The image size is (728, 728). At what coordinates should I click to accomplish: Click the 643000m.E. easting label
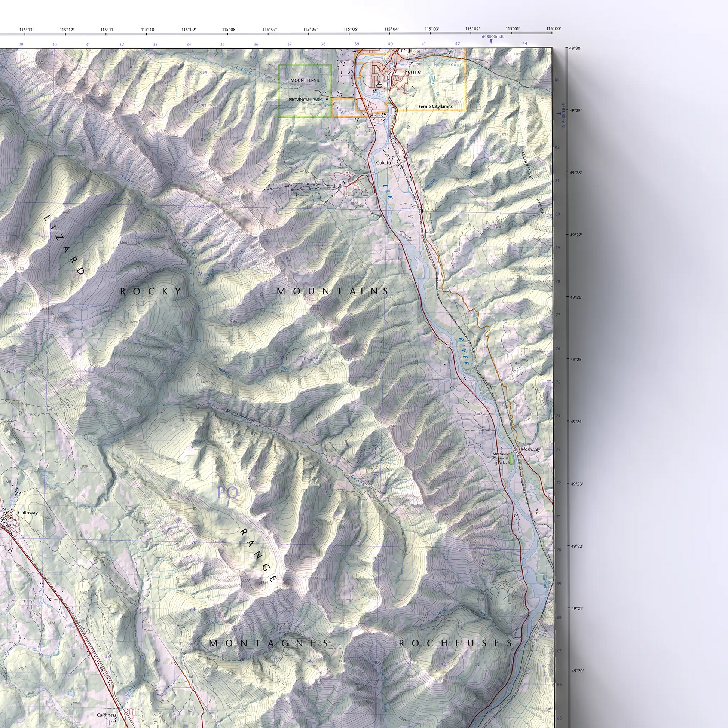click(x=492, y=37)
